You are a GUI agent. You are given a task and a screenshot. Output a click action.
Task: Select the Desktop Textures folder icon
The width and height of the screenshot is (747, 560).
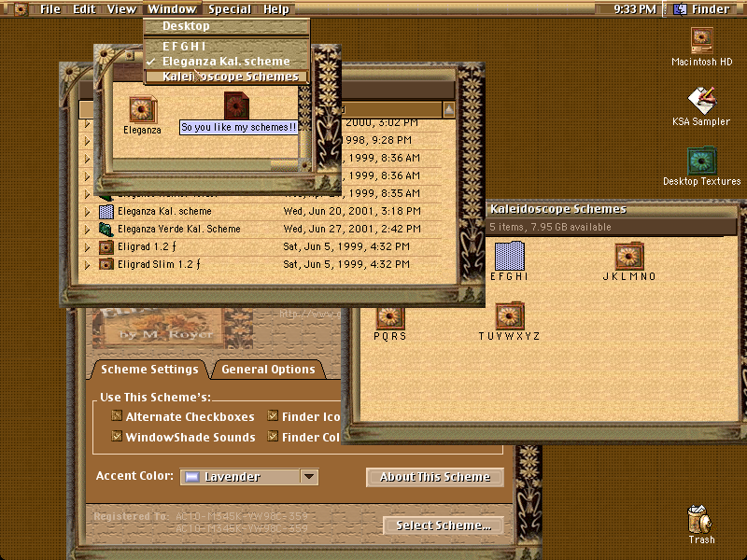coord(702,161)
